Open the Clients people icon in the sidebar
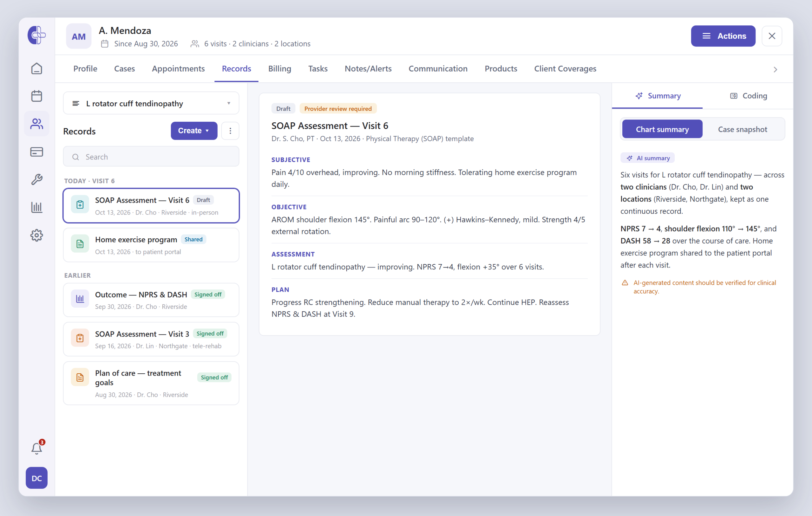812x516 pixels. tap(36, 124)
